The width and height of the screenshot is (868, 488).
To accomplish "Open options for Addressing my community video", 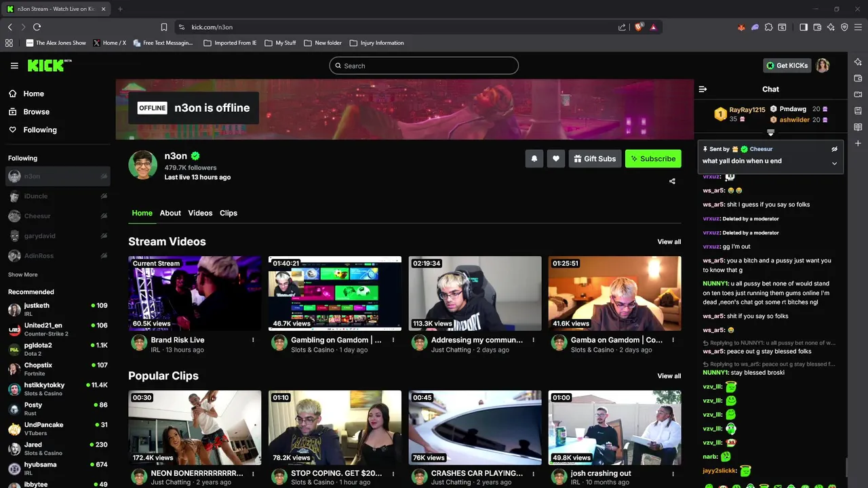I will [533, 340].
